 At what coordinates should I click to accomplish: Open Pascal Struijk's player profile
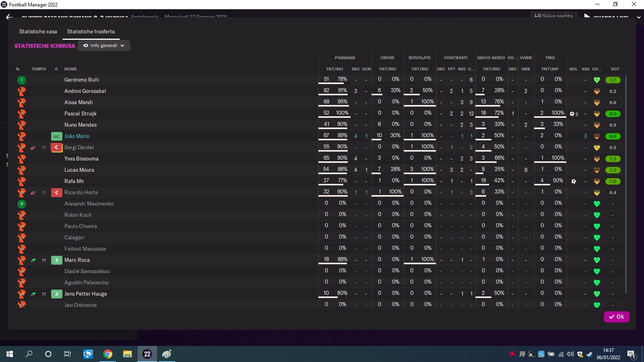click(80, 114)
